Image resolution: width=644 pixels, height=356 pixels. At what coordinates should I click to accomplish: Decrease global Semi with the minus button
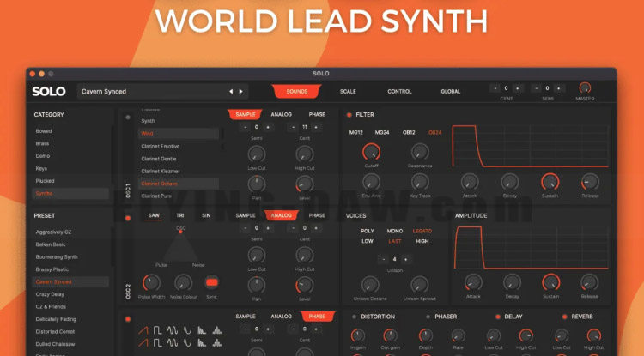(536, 88)
